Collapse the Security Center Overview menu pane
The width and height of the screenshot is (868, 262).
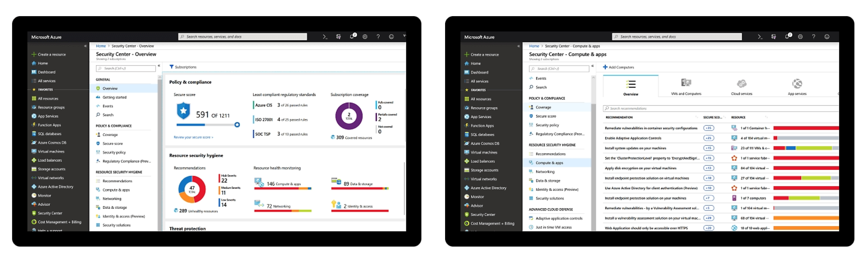click(x=159, y=66)
